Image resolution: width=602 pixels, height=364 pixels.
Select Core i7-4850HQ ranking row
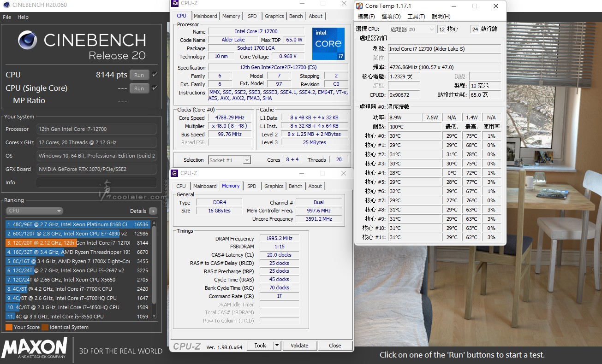pos(77,307)
